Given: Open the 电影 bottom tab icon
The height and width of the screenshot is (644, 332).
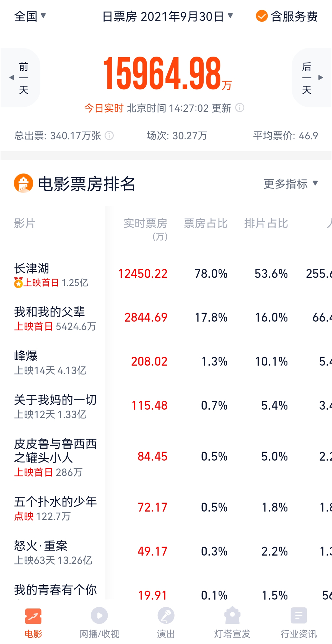Looking at the screenshot, I should (33, 616).
